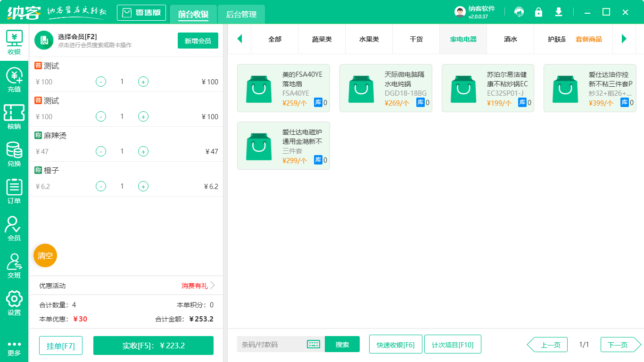Click the right arrow to see more categories
Image resolution: width=644 pixels, height=362 pixels.
coord(624,39)
